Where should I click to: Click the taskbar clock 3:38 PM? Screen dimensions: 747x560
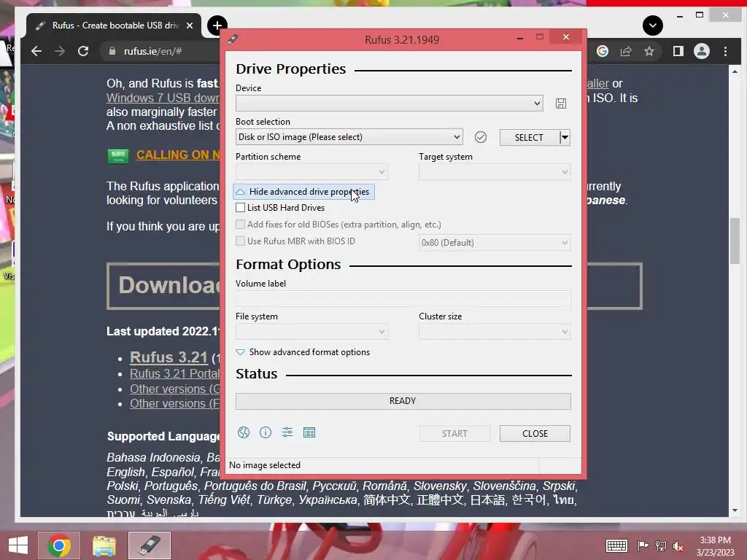715,540
